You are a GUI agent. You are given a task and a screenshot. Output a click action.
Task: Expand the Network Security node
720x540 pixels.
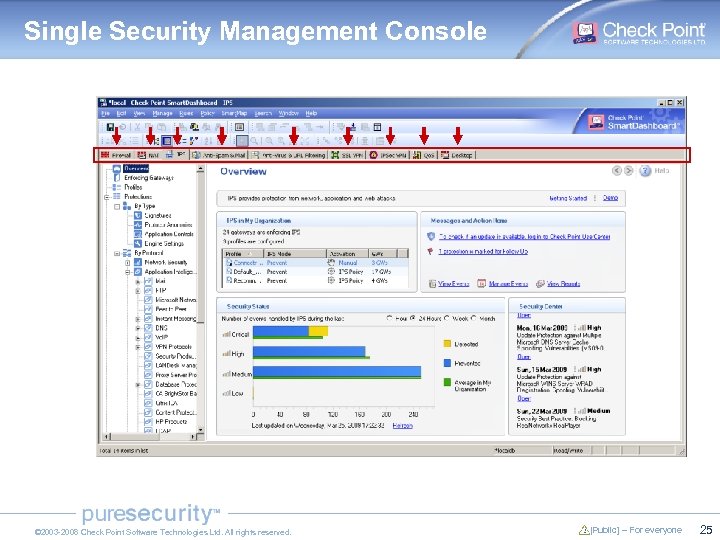(x=128, y=263)
